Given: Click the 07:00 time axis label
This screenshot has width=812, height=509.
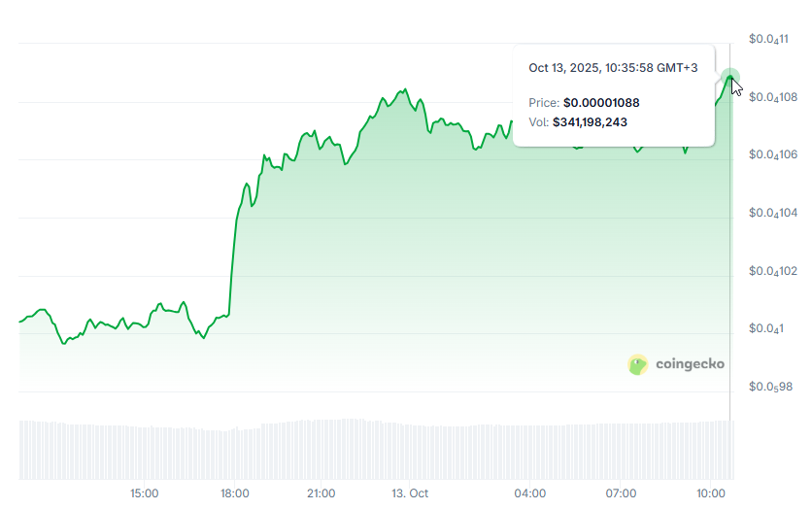Looking at the screenshot, I should [621, 493].
